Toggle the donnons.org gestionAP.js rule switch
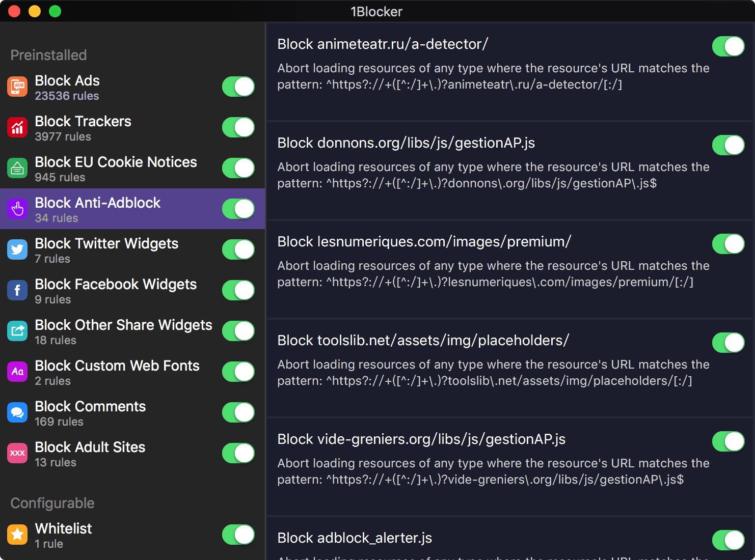The width and height of the screenshot is (755, 560). click(x=729, y=145)
